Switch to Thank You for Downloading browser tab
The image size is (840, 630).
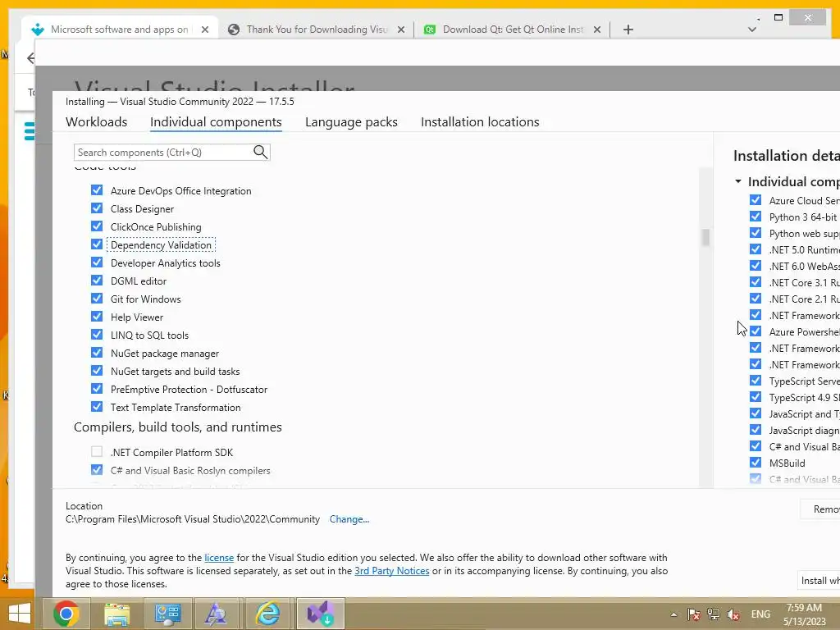[x=316, y=30]
